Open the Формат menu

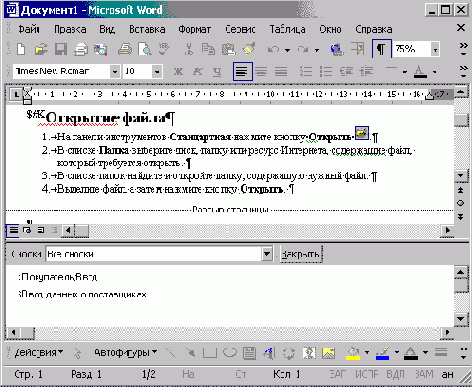point(194,29)
